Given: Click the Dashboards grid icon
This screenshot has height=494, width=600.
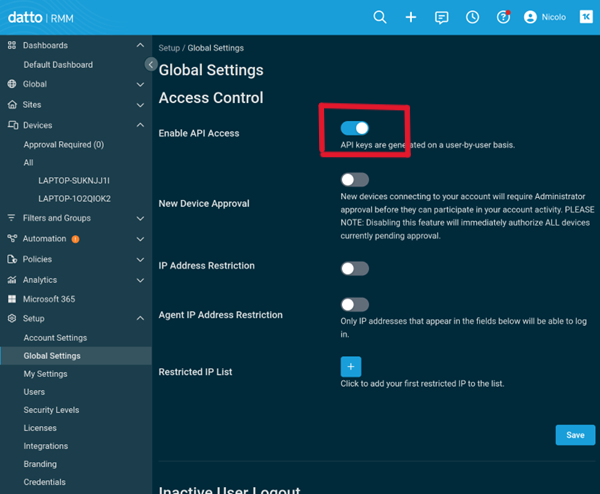Looking at the screenshot, I should point(12,45).
